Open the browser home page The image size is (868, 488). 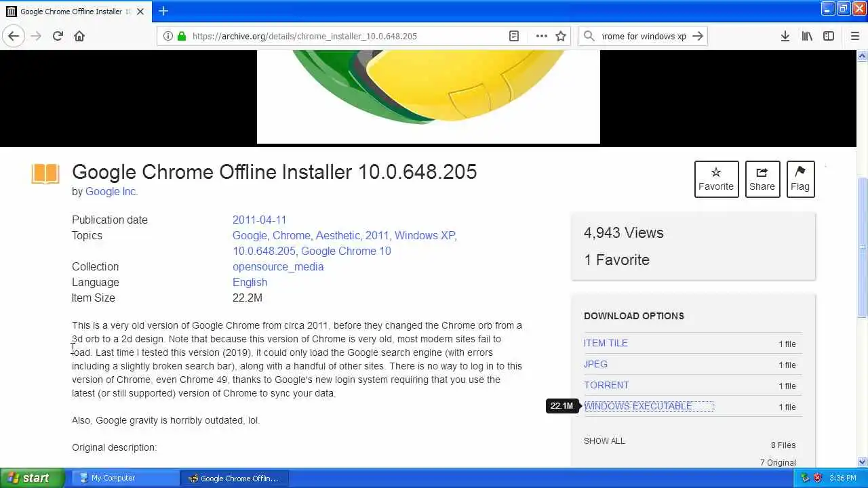pyautogui.click(x=79, y=36)
